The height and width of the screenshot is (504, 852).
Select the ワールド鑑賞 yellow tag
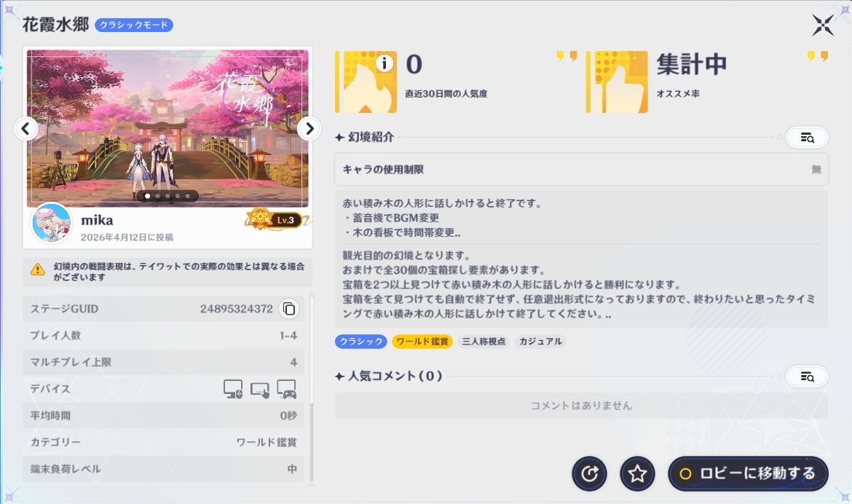tap(423, 341)
